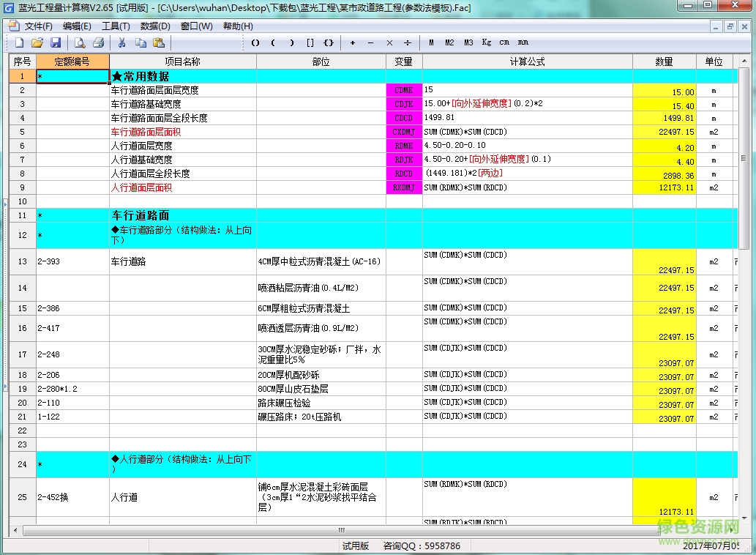756x555 pixels.
Task: Insert square brackets [] from toolbar
Action: (310, 42)
